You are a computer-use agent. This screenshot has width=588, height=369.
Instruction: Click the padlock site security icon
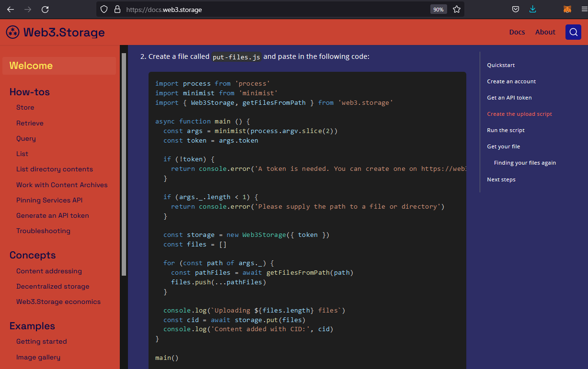pos(117,9)
